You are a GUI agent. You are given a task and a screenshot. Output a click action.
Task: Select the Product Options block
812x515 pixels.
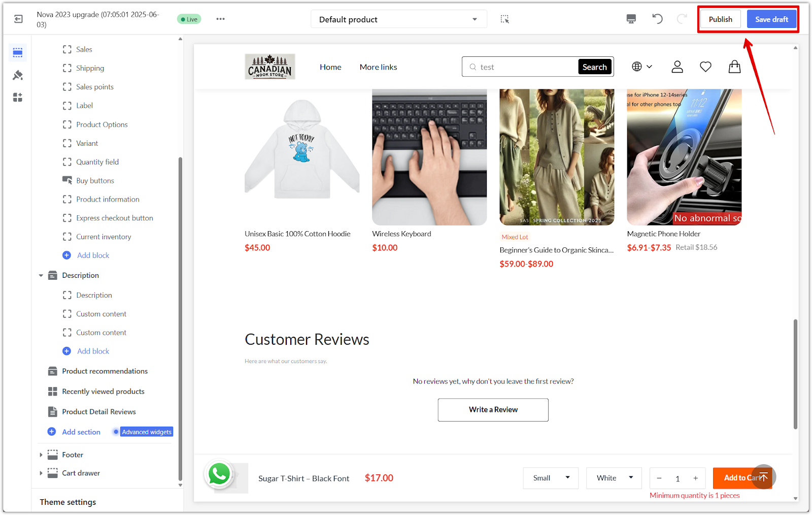(101, 124)
